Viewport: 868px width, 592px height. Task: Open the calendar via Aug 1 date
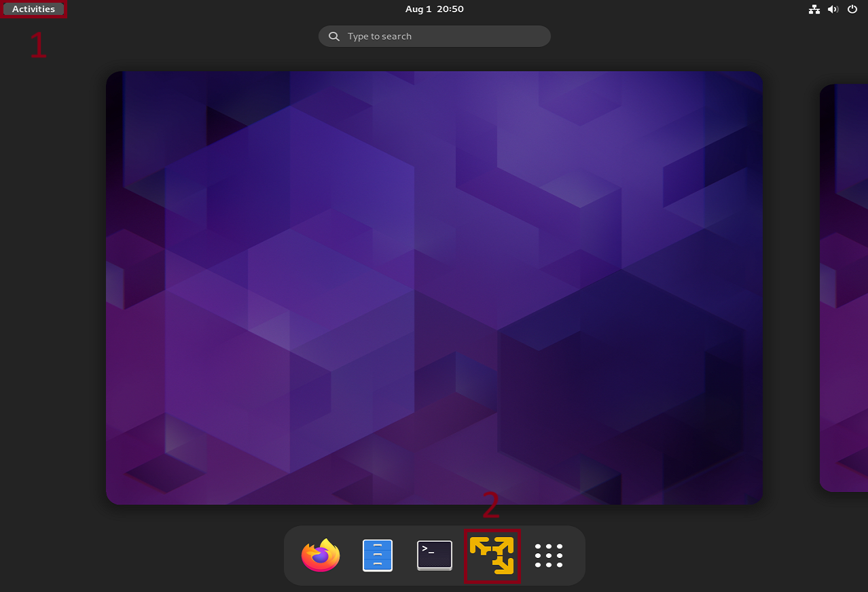pos(418,10)
